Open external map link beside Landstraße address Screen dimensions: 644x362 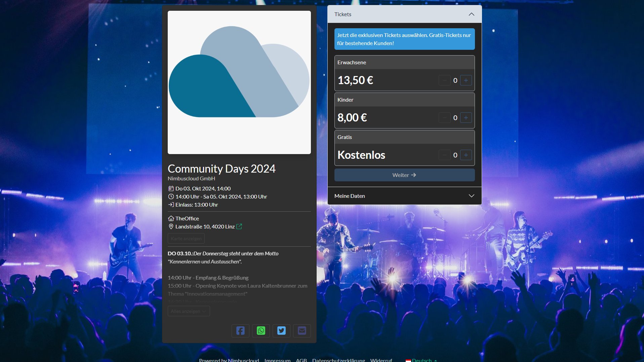(239, 227)
